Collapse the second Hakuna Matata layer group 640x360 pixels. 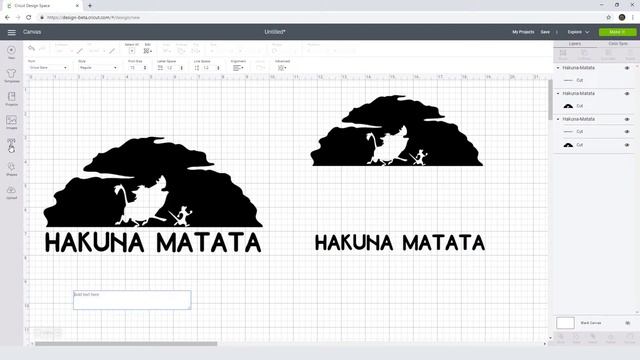click(x=558, y=93)
